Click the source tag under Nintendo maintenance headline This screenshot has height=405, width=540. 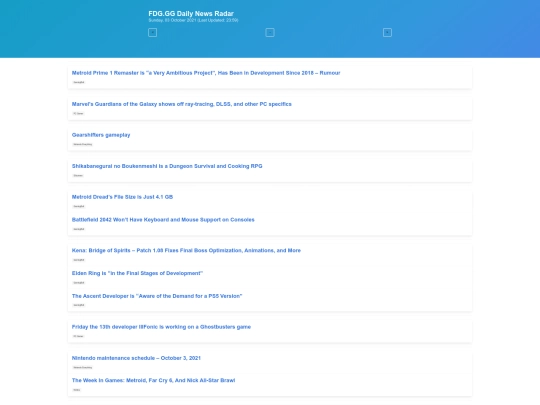coord(83,367)
